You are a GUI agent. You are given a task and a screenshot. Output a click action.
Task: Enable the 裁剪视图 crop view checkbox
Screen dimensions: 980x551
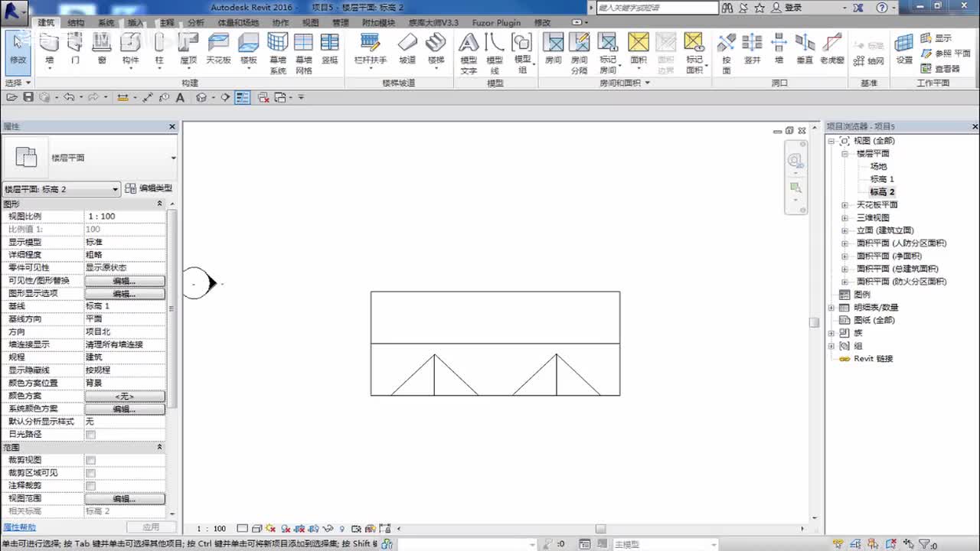pyautogui.click(x=90, y=460)
